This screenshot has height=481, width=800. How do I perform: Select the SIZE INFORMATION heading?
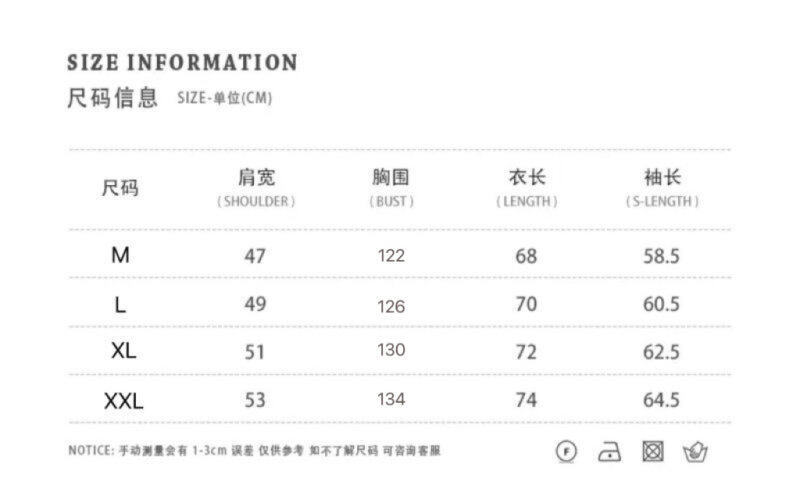[182, 63]
